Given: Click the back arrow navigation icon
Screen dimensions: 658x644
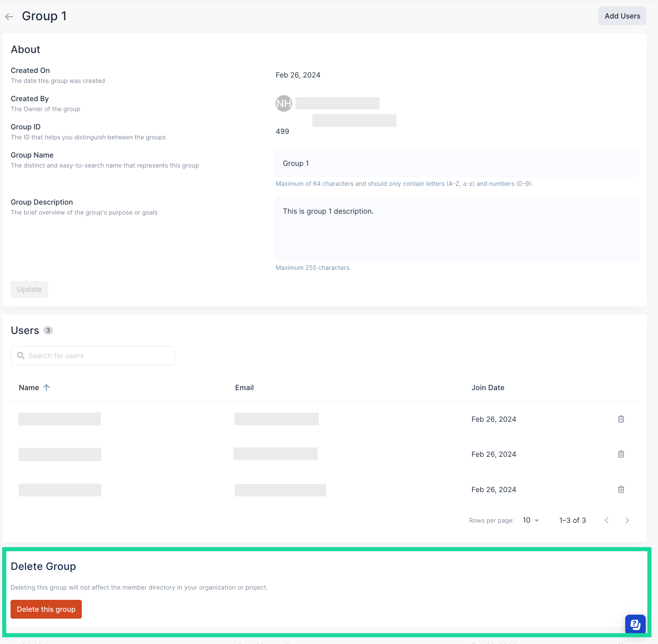Looking at the screenshot, I should click(9, 16).
